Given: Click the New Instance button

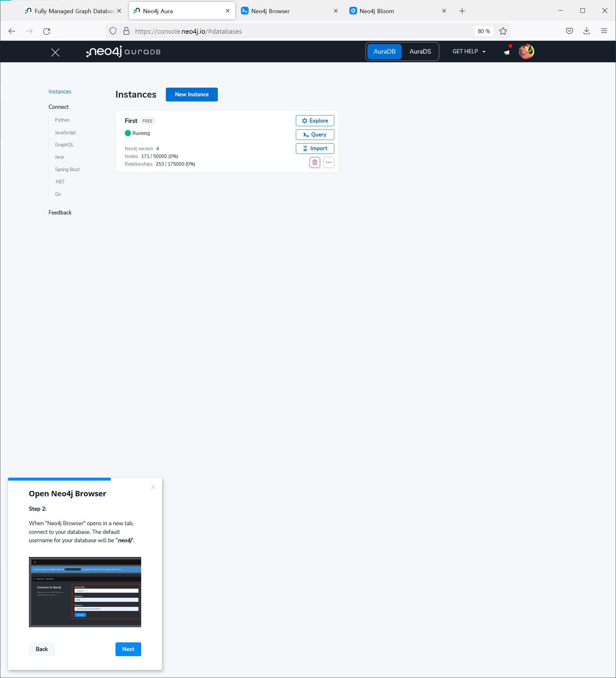Looking at the screenshot, I should [192, 94].
